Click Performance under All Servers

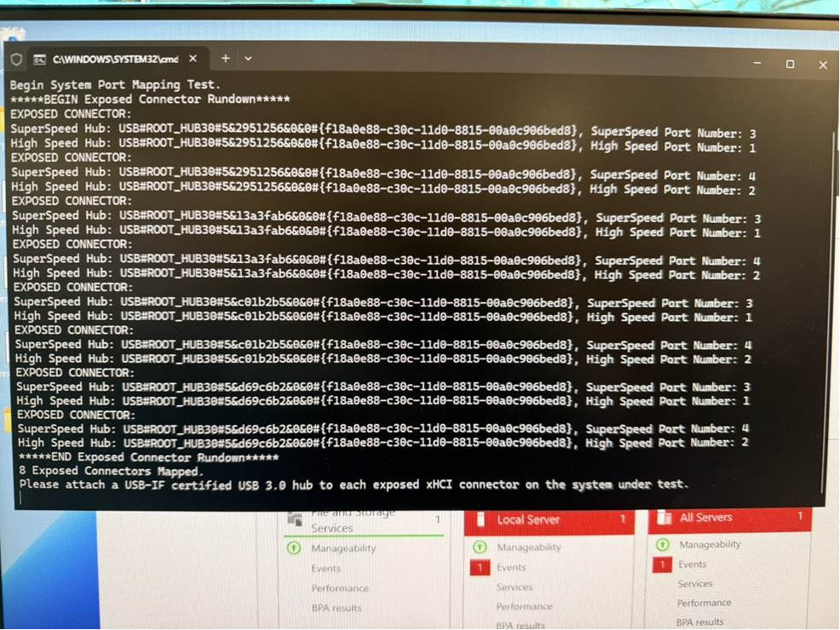tap(704, 603)
